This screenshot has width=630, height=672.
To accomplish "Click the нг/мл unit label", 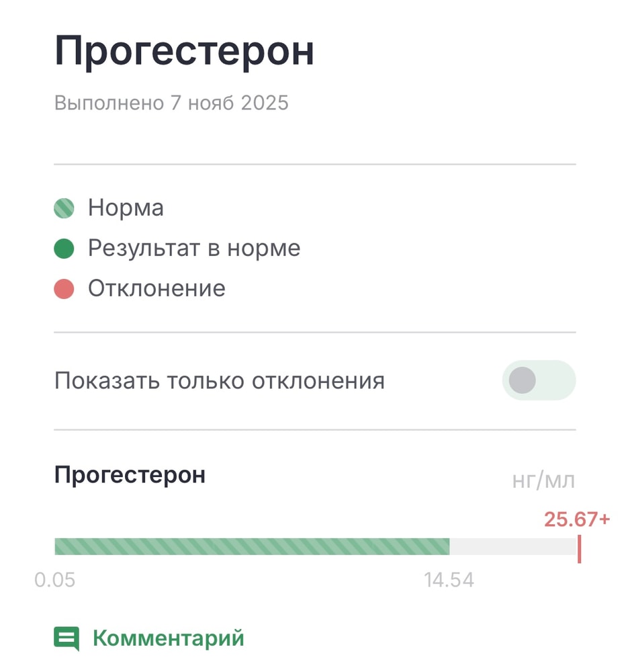I will pyautogui.click(x=544, y=481).
